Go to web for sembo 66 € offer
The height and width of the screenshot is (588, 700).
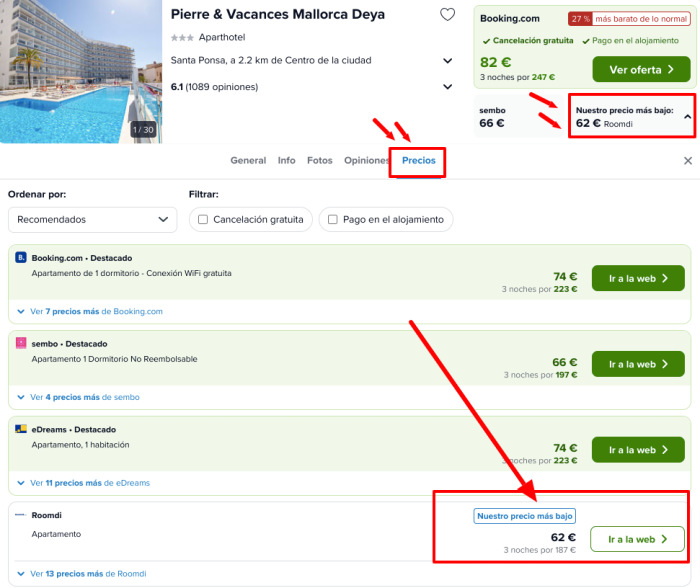pyautogui.click(x=638, y=364)
